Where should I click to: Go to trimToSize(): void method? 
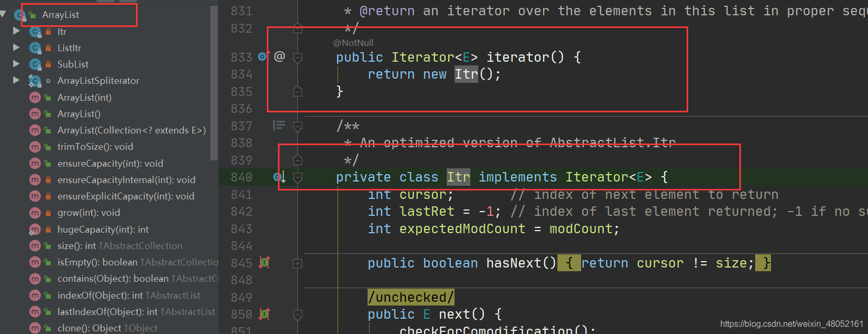95,147
